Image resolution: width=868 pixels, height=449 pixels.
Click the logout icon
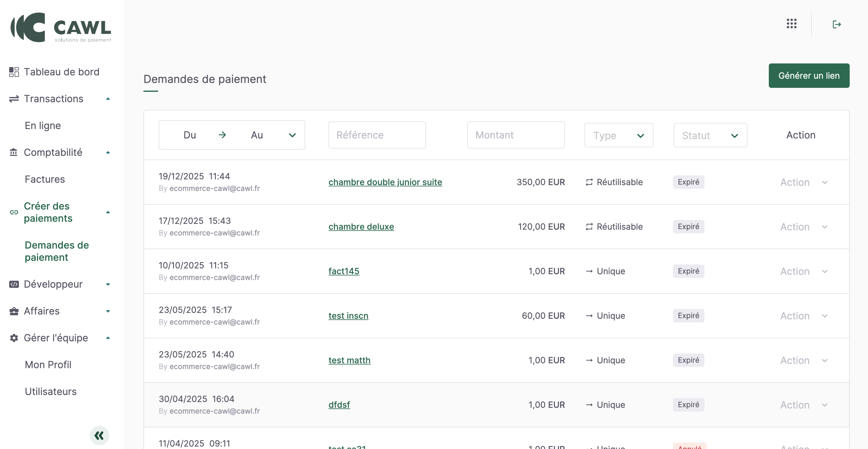(x=836, y=24)
